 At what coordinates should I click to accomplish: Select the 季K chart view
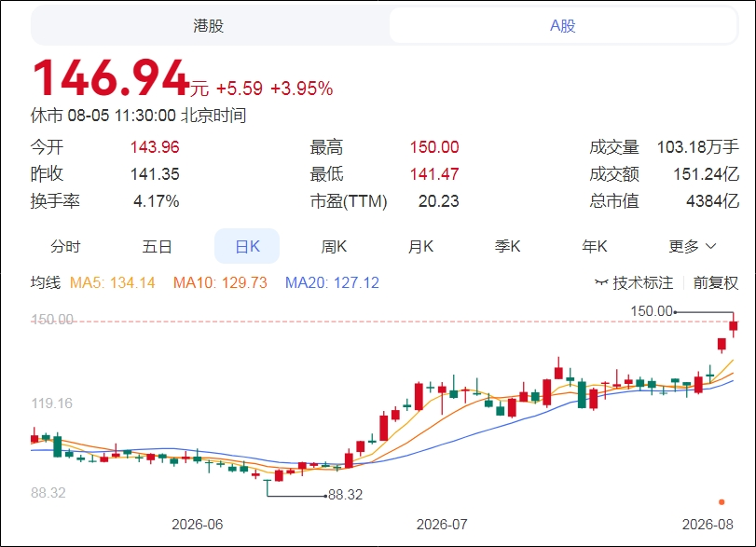tap(507, 246)
